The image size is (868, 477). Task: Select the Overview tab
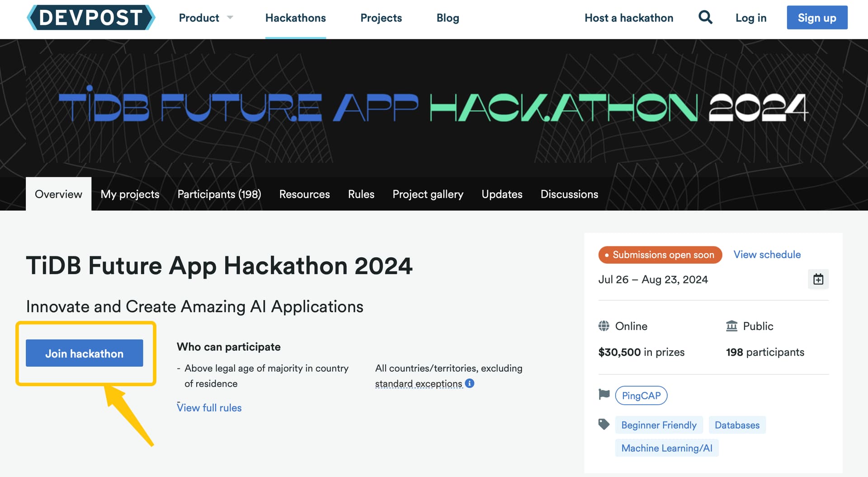click(58, 194)
